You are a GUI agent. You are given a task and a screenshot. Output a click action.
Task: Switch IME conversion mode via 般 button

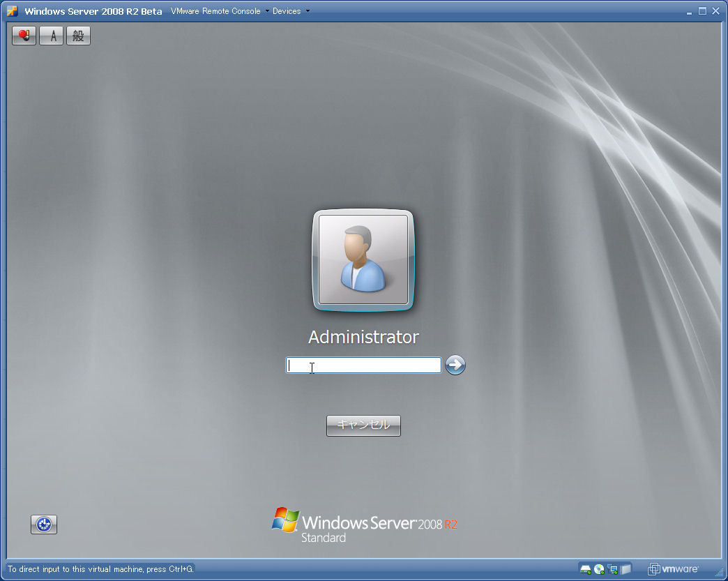coord(79,36)
